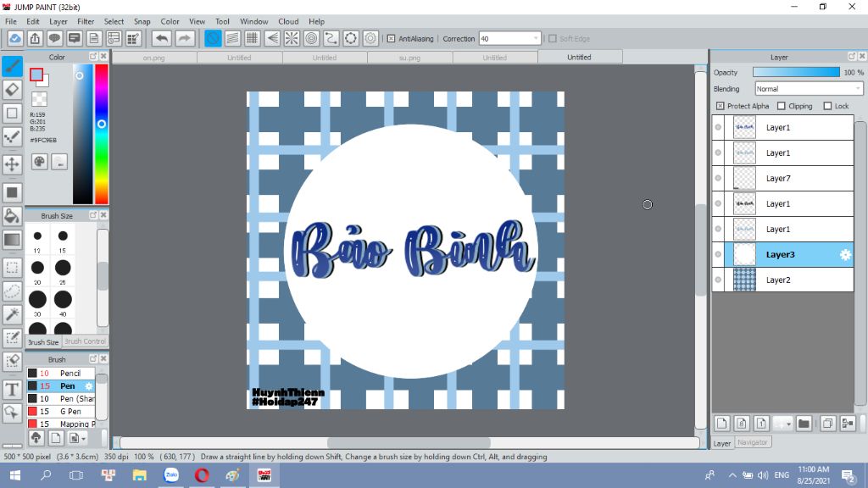
Task: Select the Layer2 row
Action: click(x=782, y=280)
